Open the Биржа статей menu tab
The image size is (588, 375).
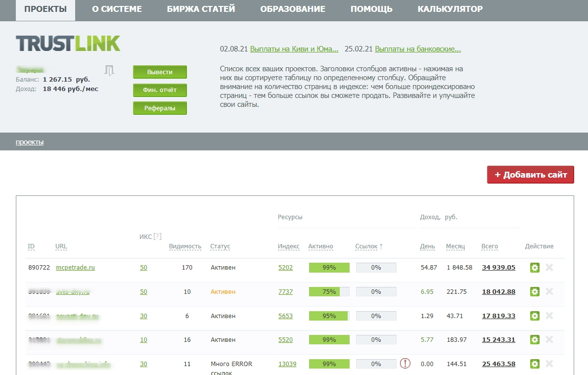pos(201,9)
